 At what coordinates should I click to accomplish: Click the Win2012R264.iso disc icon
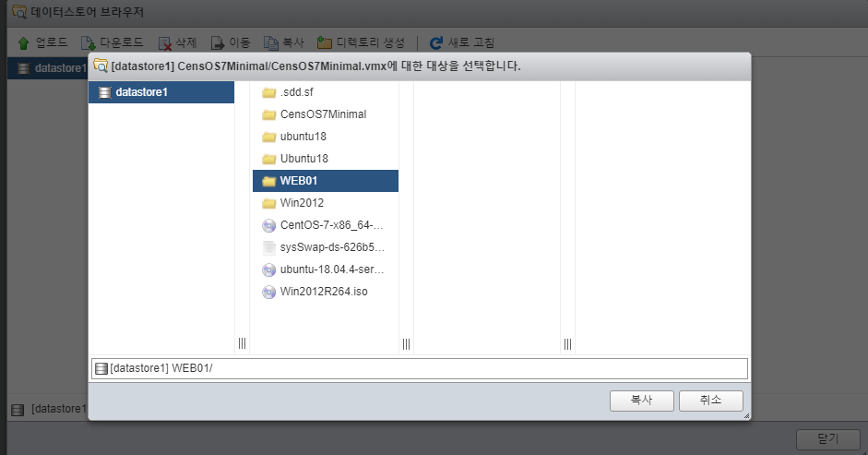tap(269, 292)
